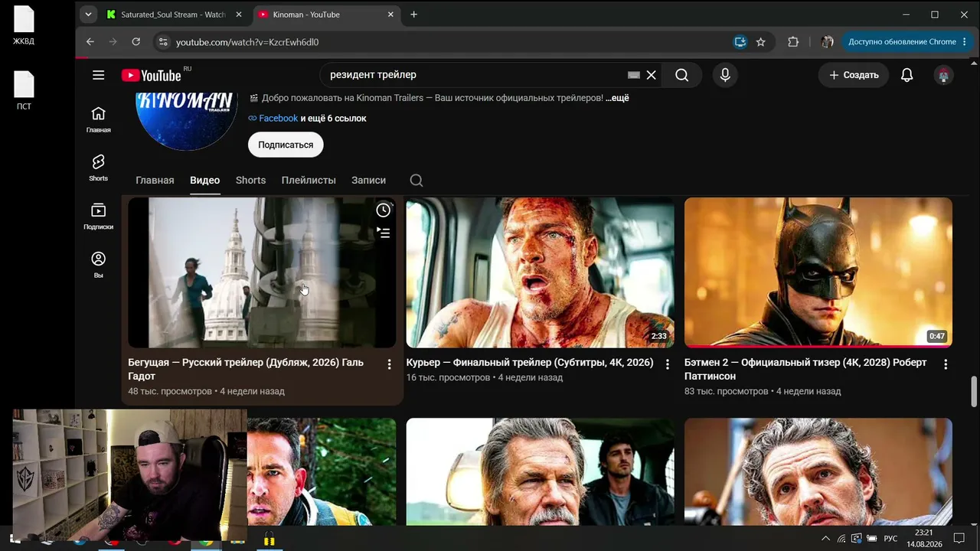
Task: Expand the Chrome tab search dropdown
Action: click(x=88, y=15)
